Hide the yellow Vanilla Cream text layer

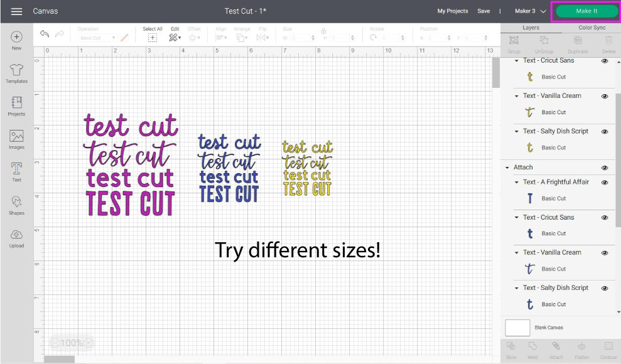[605, 97]
